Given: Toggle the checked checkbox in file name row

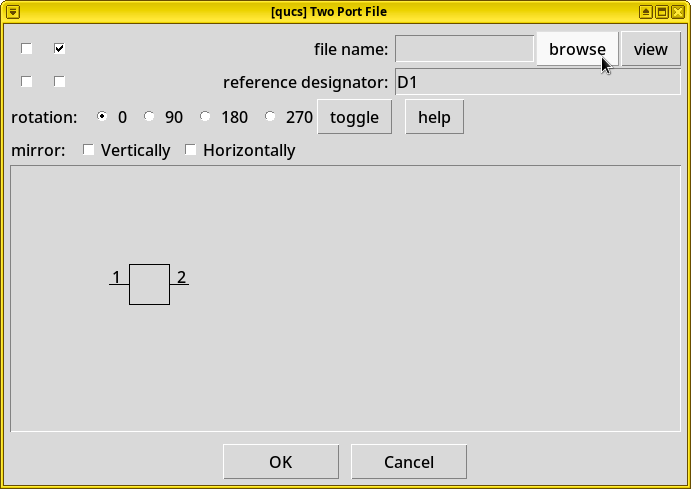Looking at the screenshot, I should [x=60, y=49].
